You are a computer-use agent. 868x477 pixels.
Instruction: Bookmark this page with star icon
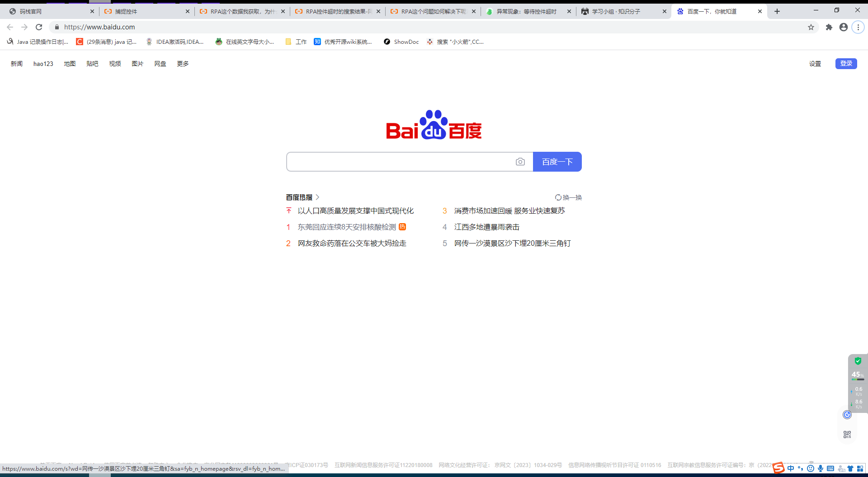(x=811, y=27)
